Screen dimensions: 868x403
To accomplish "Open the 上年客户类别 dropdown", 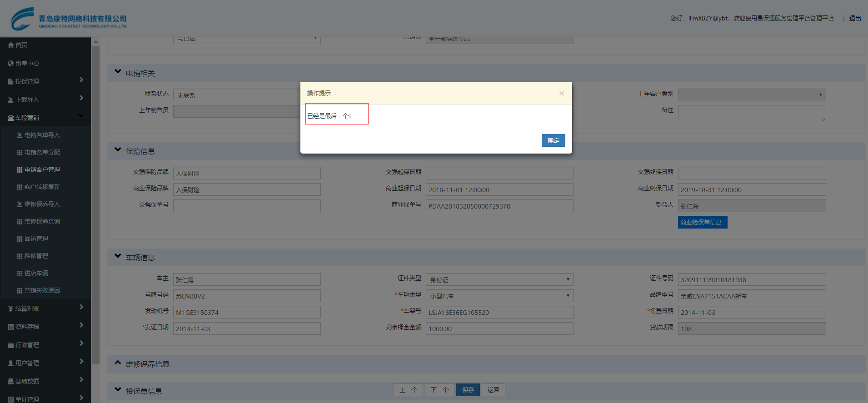I will [752, 95].
